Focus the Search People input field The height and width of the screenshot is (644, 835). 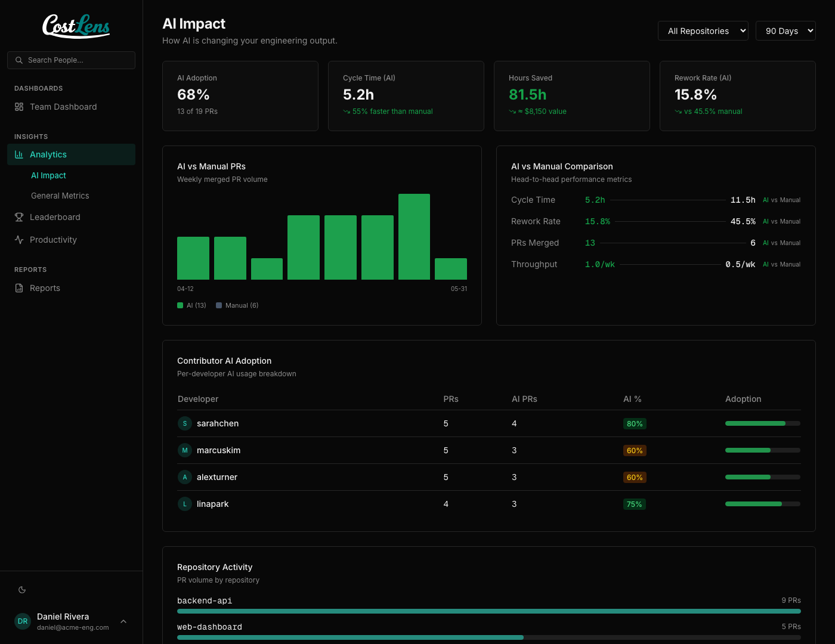[71, 60]
